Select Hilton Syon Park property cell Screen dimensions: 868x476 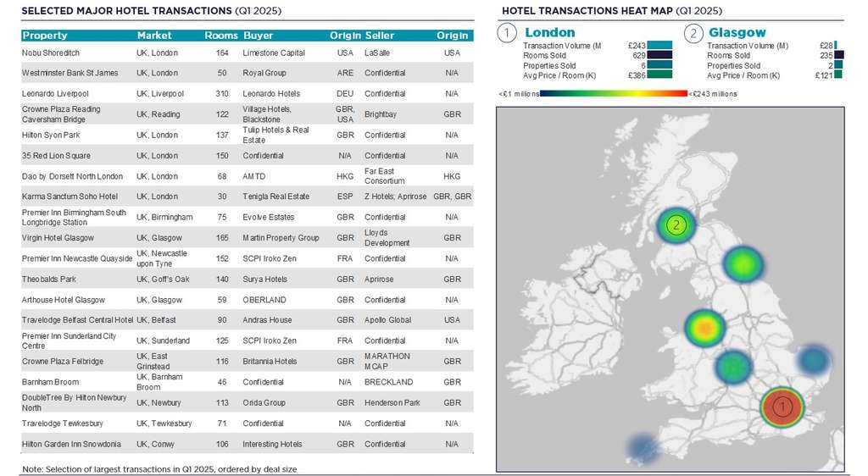coord(51,135)
